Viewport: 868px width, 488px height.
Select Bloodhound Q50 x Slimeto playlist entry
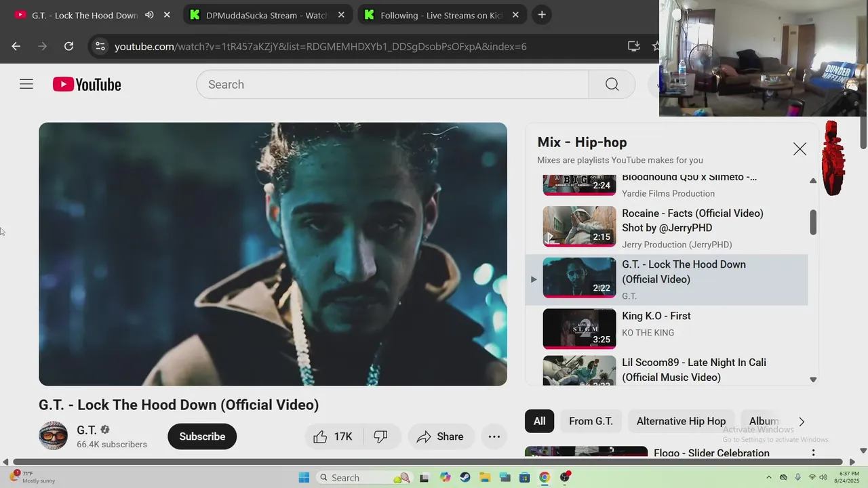click(x=667, y=185)
